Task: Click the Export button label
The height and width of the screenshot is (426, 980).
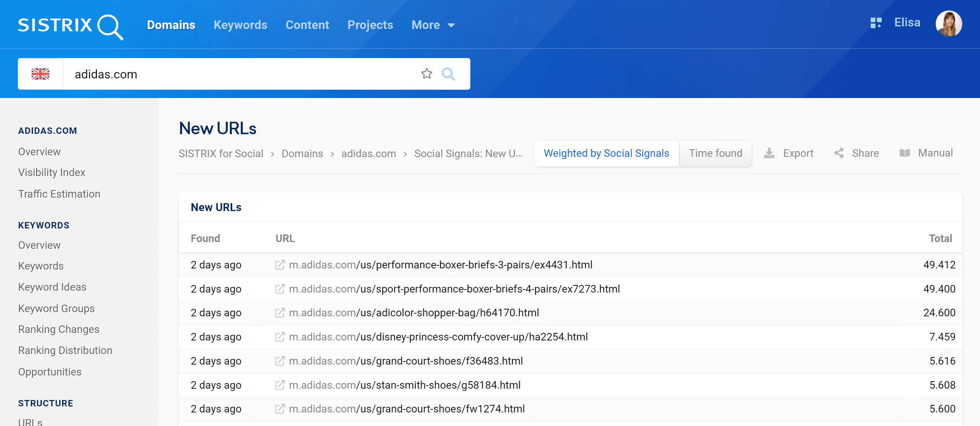Action: pyautogui.click(x=798, y=153)
